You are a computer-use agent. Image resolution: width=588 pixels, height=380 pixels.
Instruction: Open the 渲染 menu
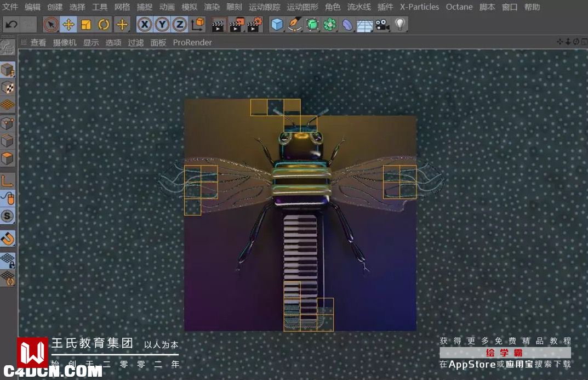212,7
